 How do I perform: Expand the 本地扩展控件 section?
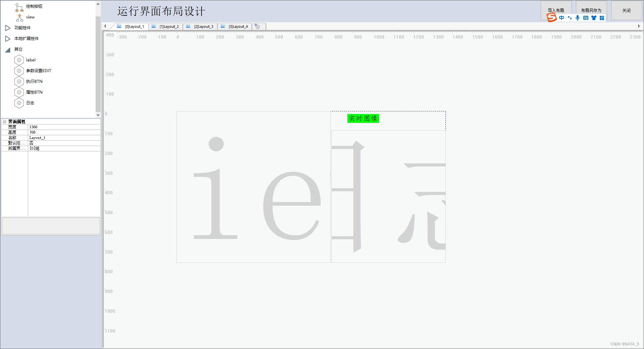(8, 38)
